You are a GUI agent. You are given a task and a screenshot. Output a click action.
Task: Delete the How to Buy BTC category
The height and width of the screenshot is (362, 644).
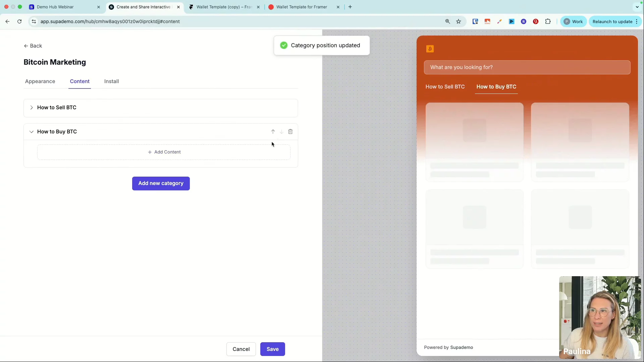click(x=290, y=132)
